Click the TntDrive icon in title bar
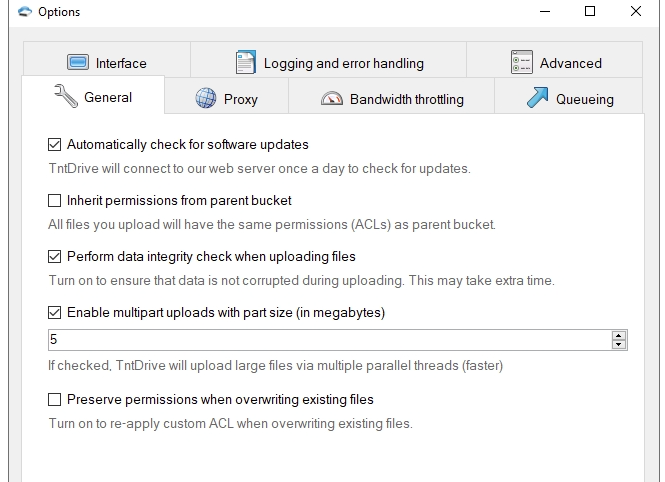Viewport: 665px width, 482px height. (12, 12)
